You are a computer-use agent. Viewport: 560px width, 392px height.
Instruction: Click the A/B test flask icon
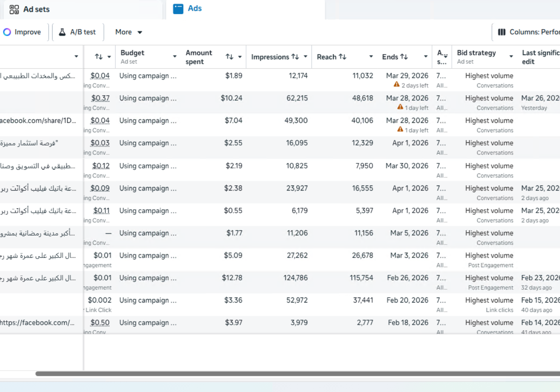[62, 32]
